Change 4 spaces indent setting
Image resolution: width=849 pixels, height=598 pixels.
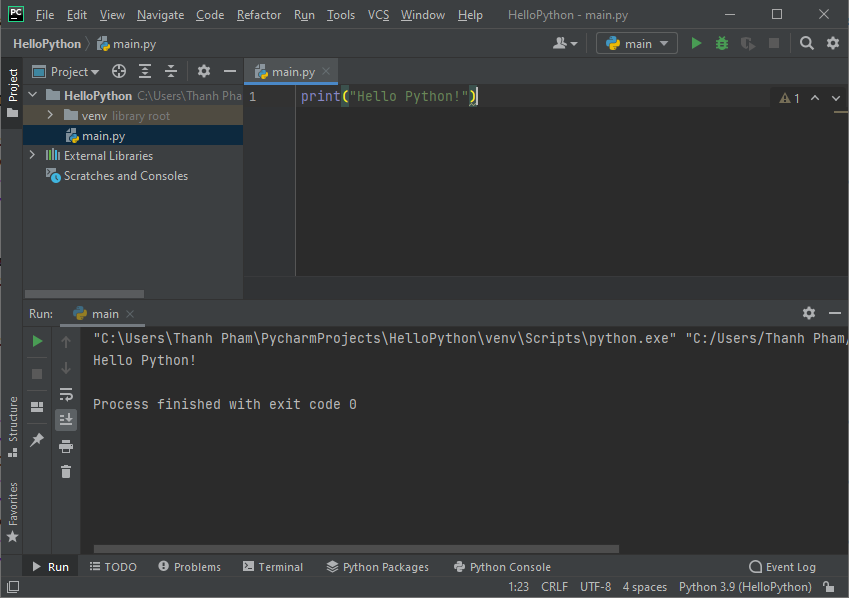coord(644,587)
